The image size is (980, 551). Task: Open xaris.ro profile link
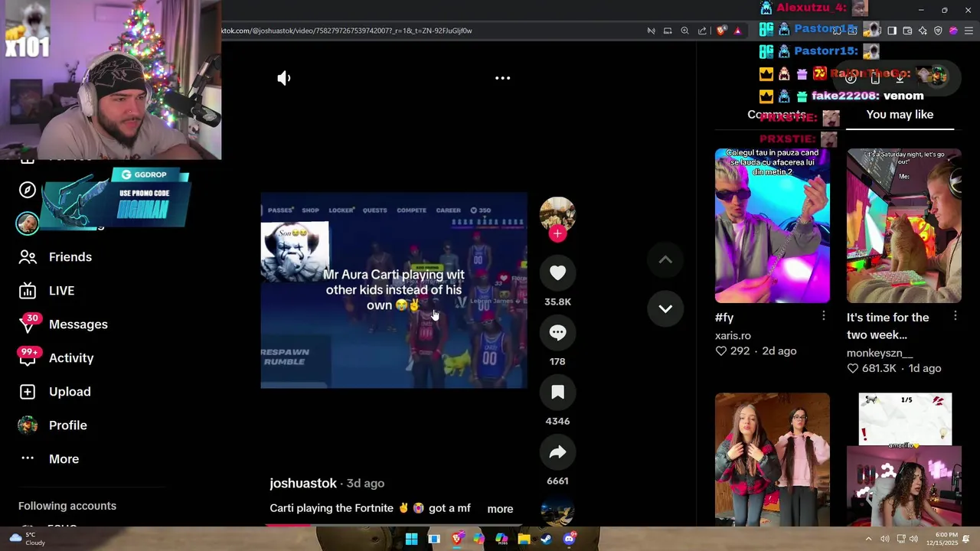click(x=733, y=336)
